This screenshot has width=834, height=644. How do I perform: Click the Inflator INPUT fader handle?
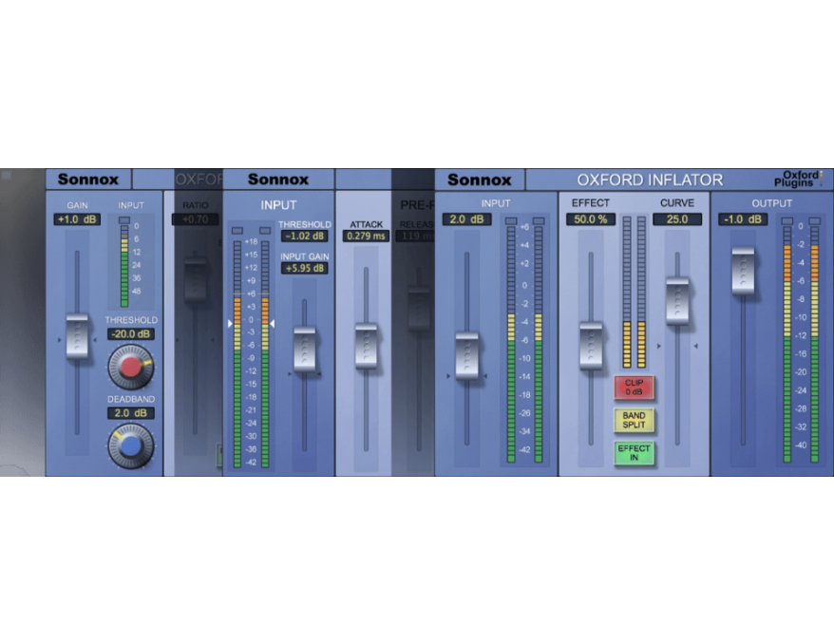(x=466, y=355)
